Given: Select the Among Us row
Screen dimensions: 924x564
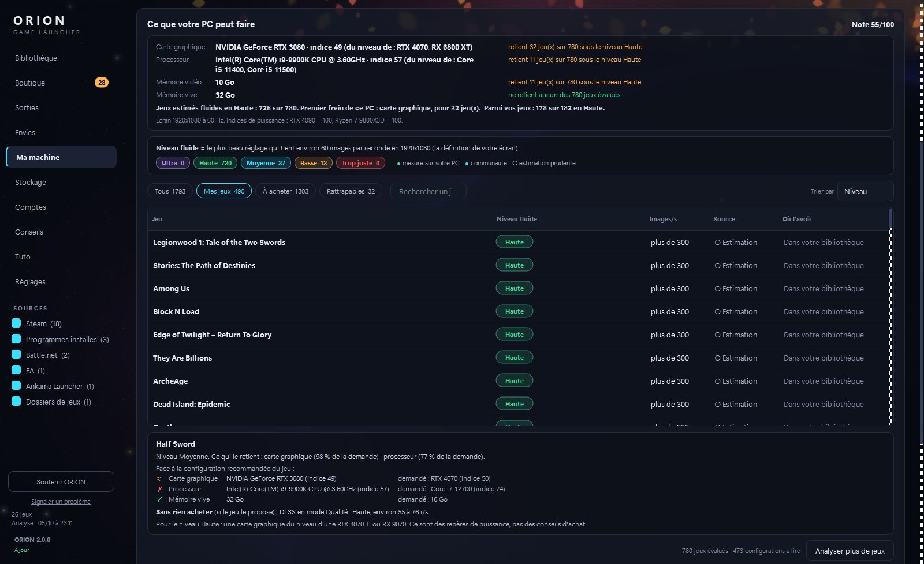Looking at the screenshot, I should (x=518, y=288).
